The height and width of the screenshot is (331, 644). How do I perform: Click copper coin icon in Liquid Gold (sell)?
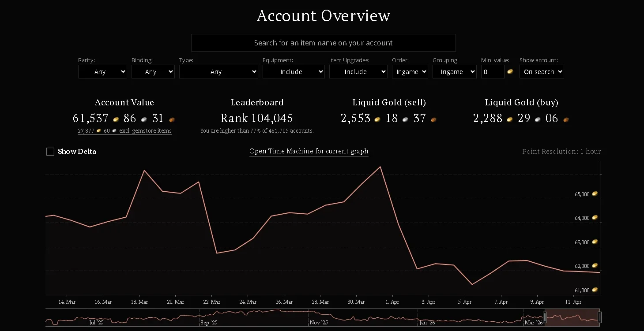pyautogui.click(x=433, y=119)
